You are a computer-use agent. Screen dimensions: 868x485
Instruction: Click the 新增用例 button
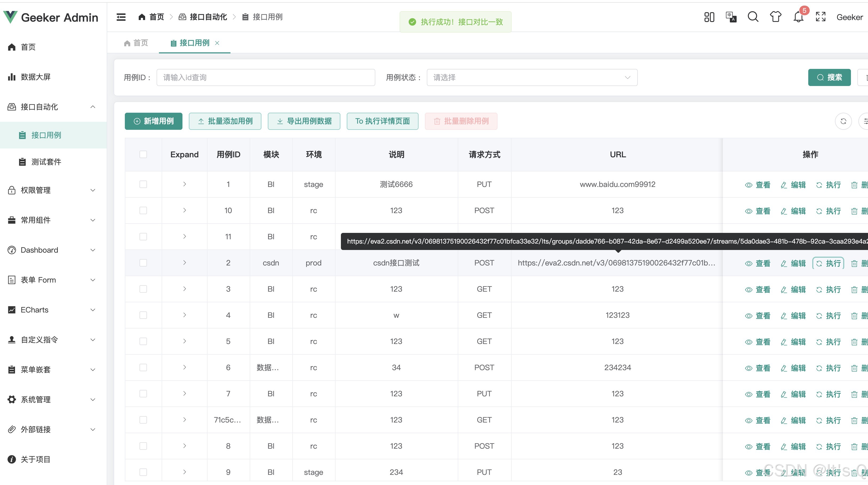click(x=154, y=121)
